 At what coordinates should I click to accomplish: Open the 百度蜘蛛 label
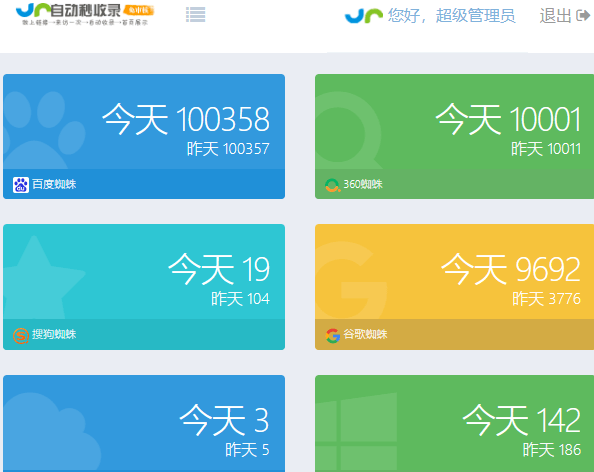coord(54,184)
